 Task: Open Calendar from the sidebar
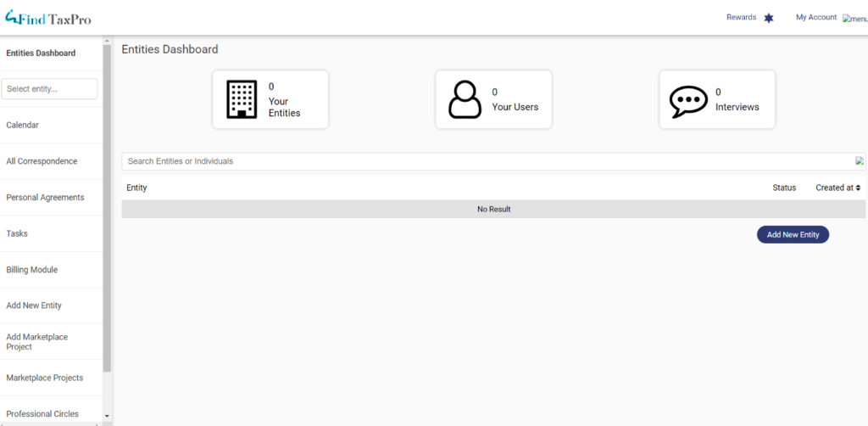23,125
